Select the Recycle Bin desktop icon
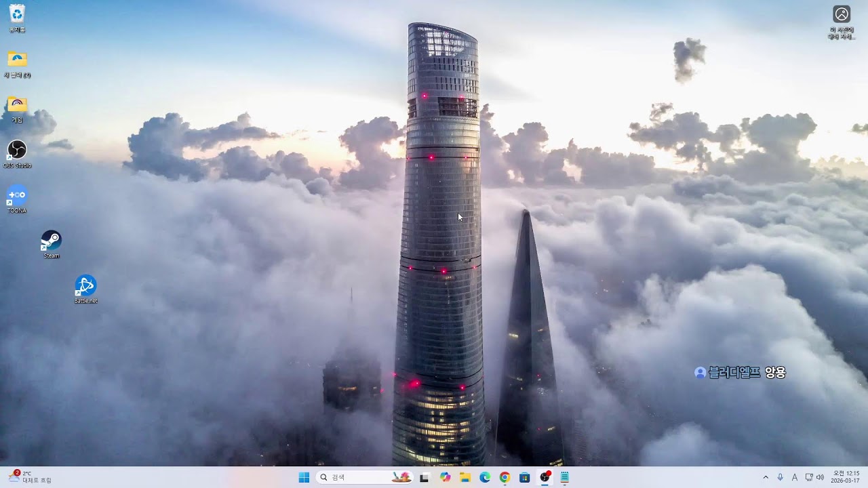This screenshot has width=868, height=488. [17, 18]
